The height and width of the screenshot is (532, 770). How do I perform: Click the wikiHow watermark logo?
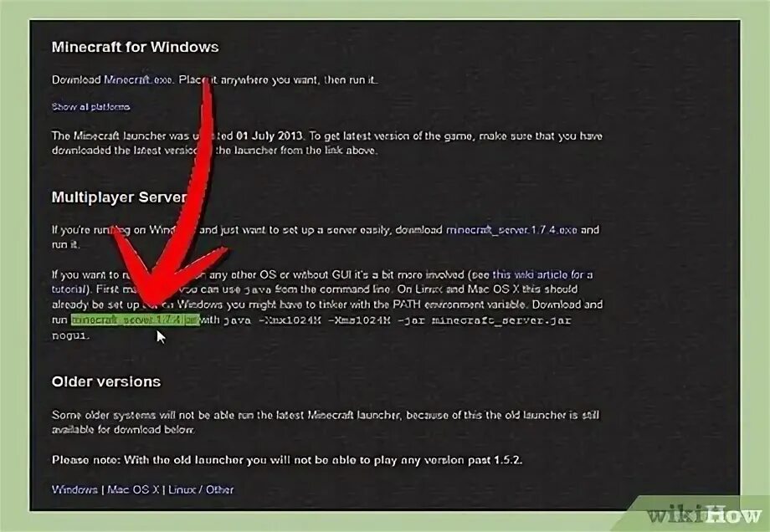tap(703, 514)
